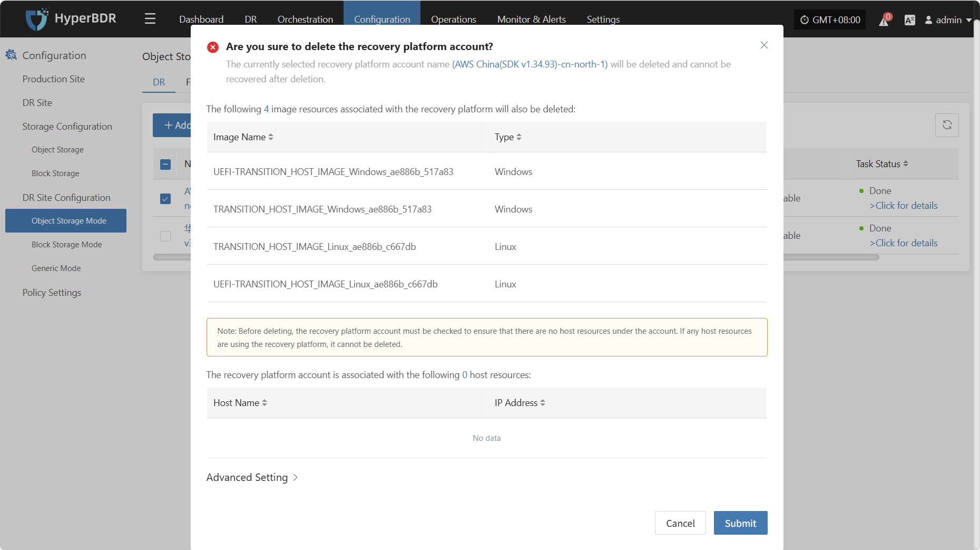Click UEFI-TRANSITION_HOST_IMAGE_Windows_ae886b_517a83 row
This screenshot has height=550, width=980.
[487, 172]
